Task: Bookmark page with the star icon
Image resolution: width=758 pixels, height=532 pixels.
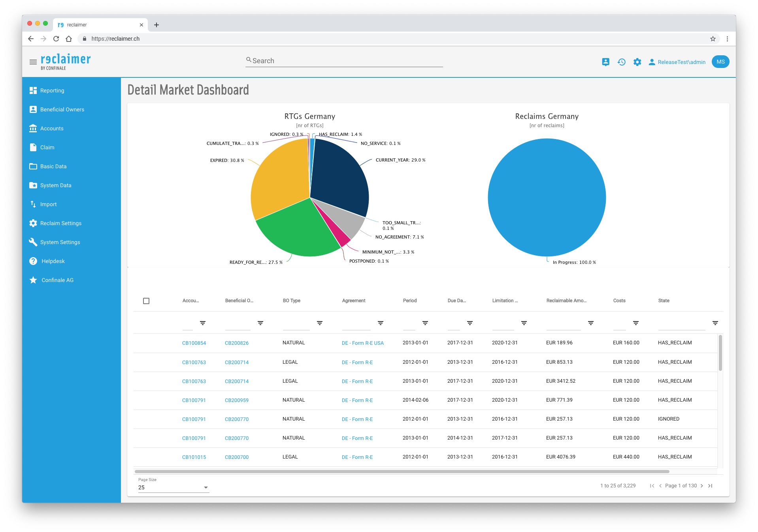Action: [x=713, y=39]
